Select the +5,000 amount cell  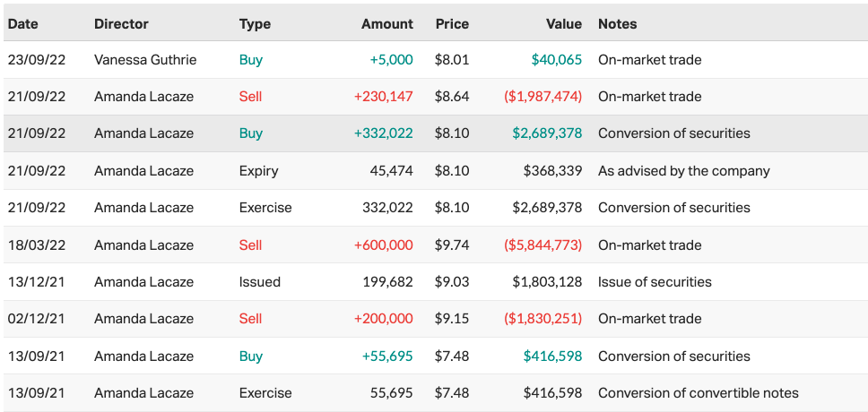coord(391,60)
